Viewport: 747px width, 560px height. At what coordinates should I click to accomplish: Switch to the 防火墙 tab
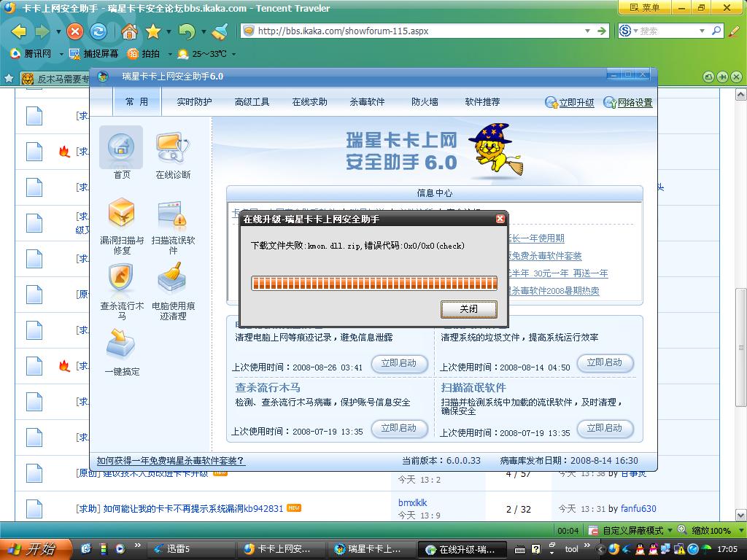[425, 102]
